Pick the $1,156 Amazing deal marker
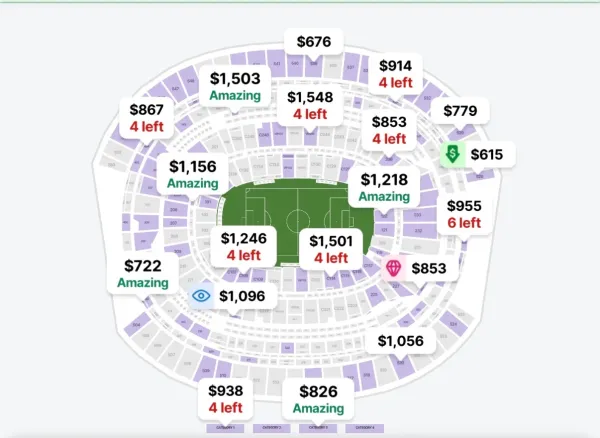 pos(193,174)
